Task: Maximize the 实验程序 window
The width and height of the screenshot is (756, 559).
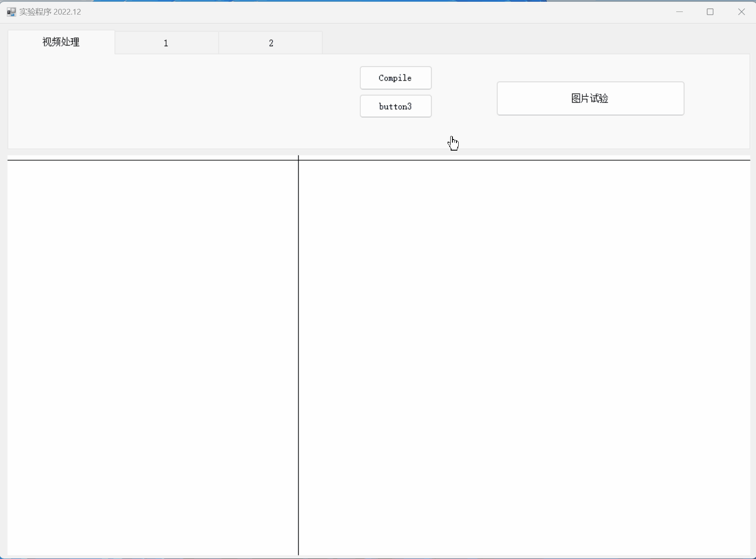Action: (x=710, y=12)
